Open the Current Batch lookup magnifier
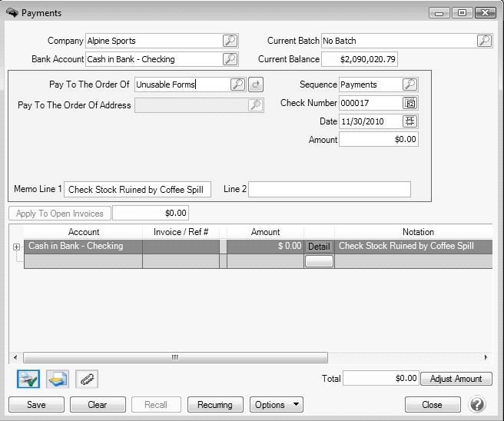 (483, 41)
